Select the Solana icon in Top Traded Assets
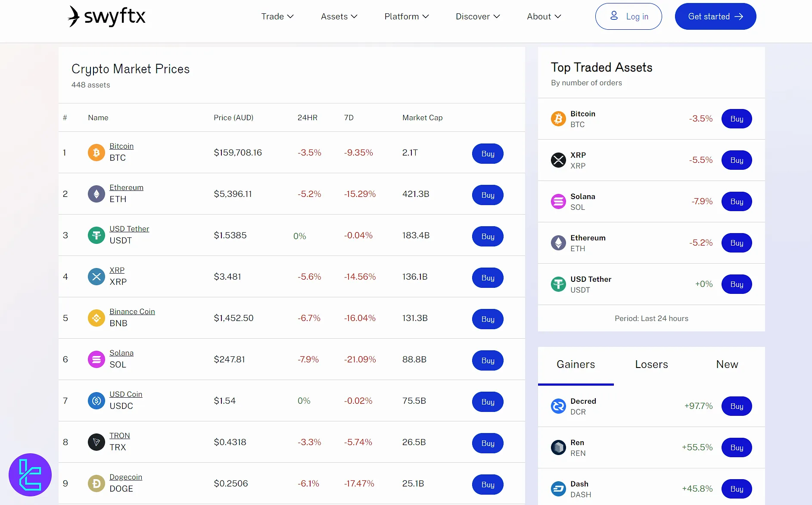 (558, 201)
